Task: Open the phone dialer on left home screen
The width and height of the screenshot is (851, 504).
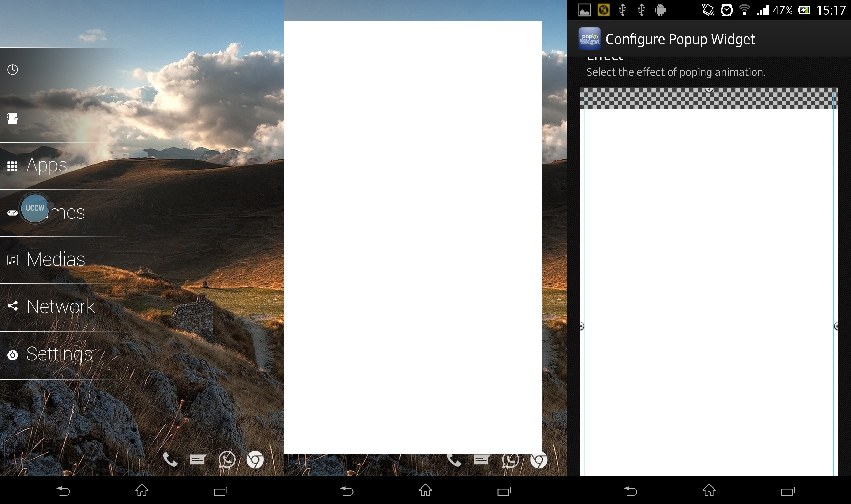Action: click(x=170, y=460)
